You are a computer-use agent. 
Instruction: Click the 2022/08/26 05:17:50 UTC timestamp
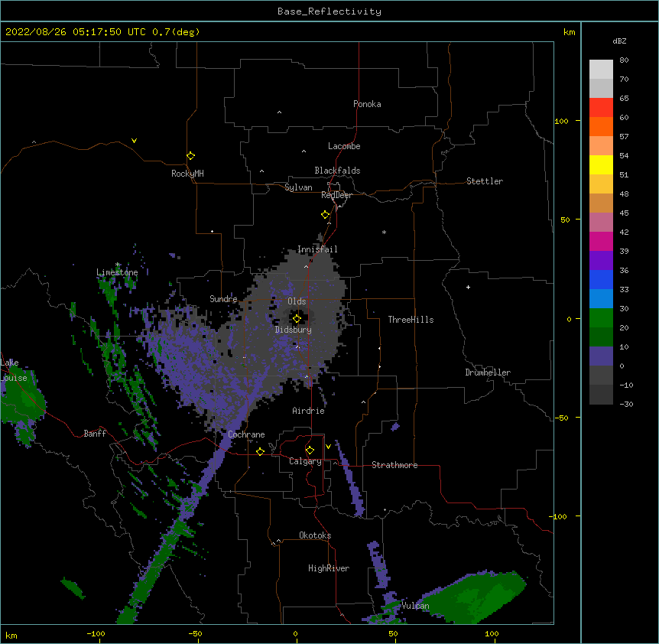[x=76, y=32]
